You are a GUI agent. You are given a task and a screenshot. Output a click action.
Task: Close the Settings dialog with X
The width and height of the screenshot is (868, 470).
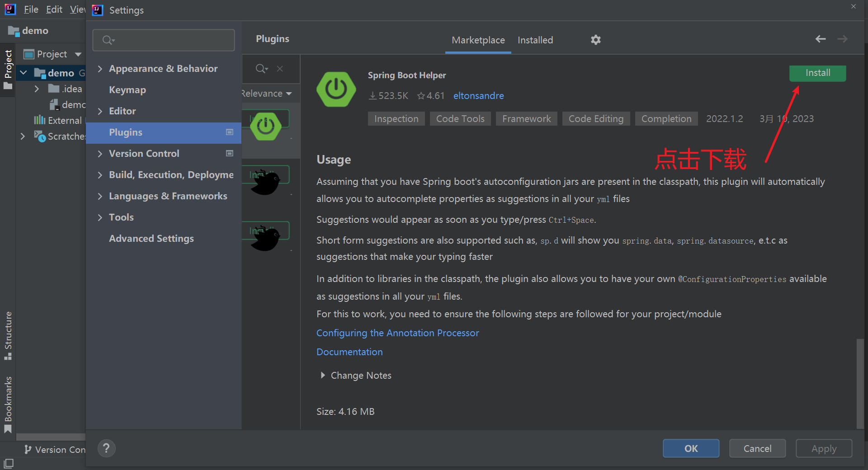(x=854, y=6)
